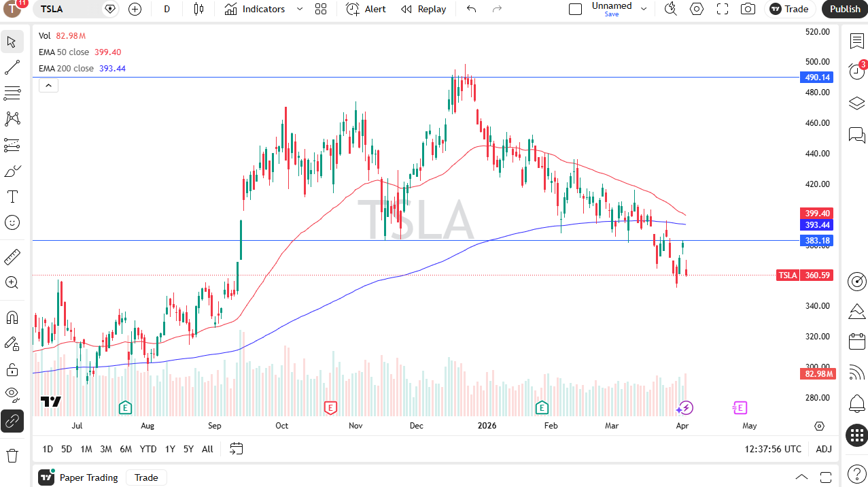Toggle lock all drawing tools
868x487 pixels.
pos(12,369)
